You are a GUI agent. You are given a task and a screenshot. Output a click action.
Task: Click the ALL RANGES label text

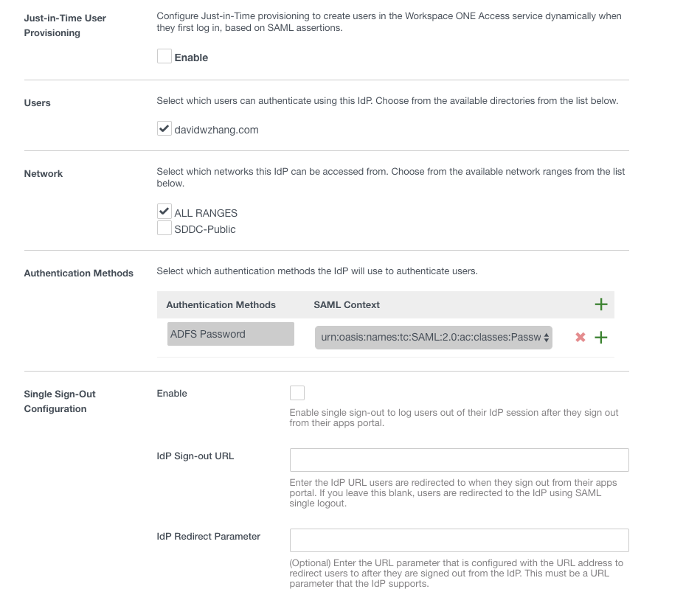[206, 213]
